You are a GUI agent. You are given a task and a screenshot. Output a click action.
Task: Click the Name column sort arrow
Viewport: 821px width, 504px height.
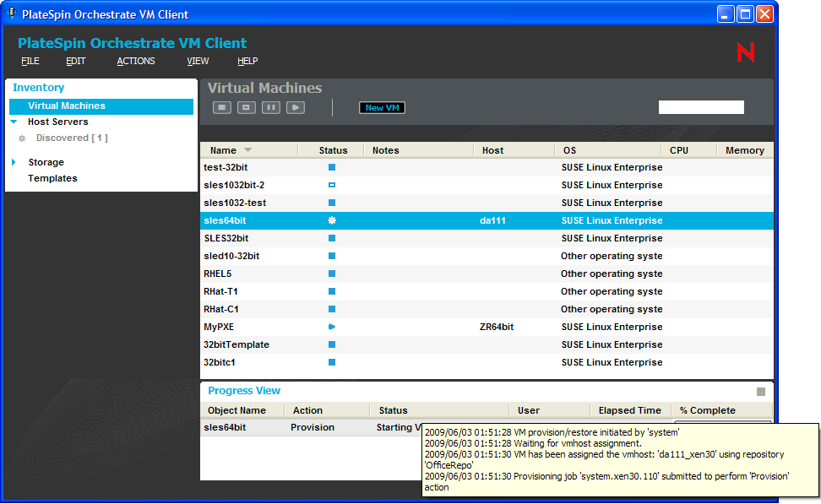248,150
